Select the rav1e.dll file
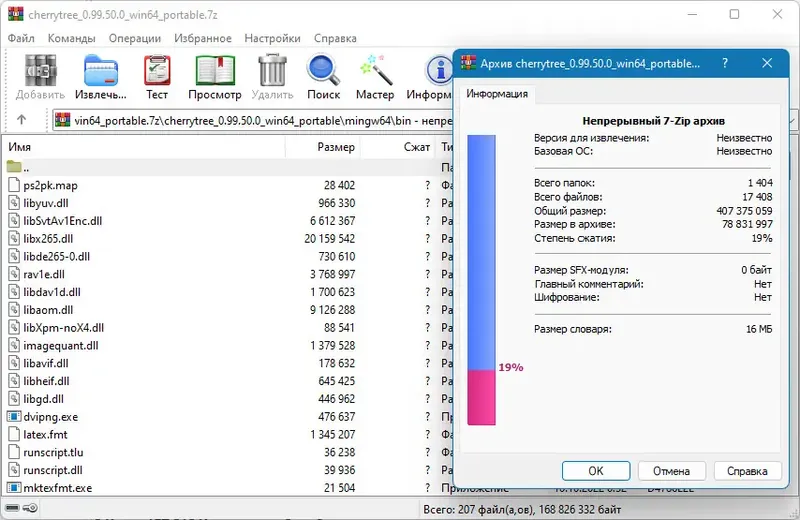Screen dimensions: 800x520 44,274
